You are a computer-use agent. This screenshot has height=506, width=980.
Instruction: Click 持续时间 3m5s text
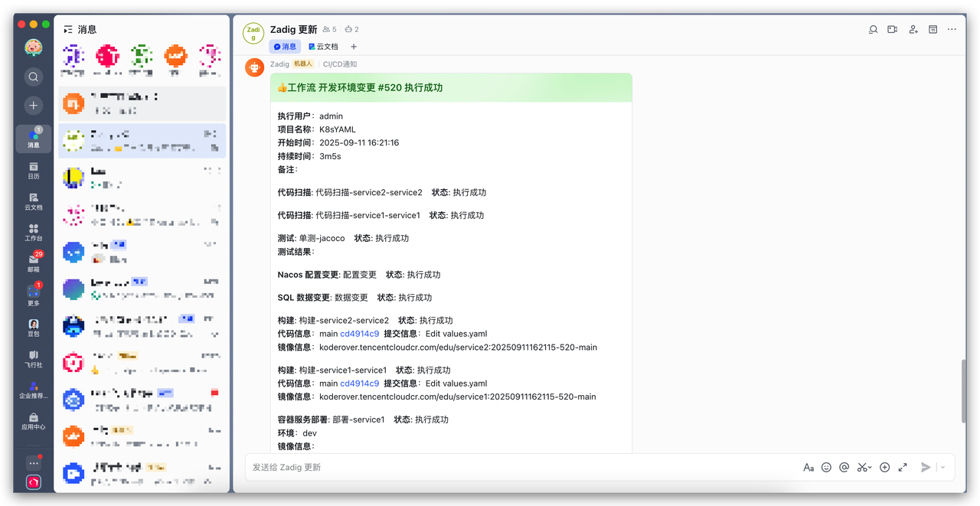pyautogui.click(x=309, y=157)
